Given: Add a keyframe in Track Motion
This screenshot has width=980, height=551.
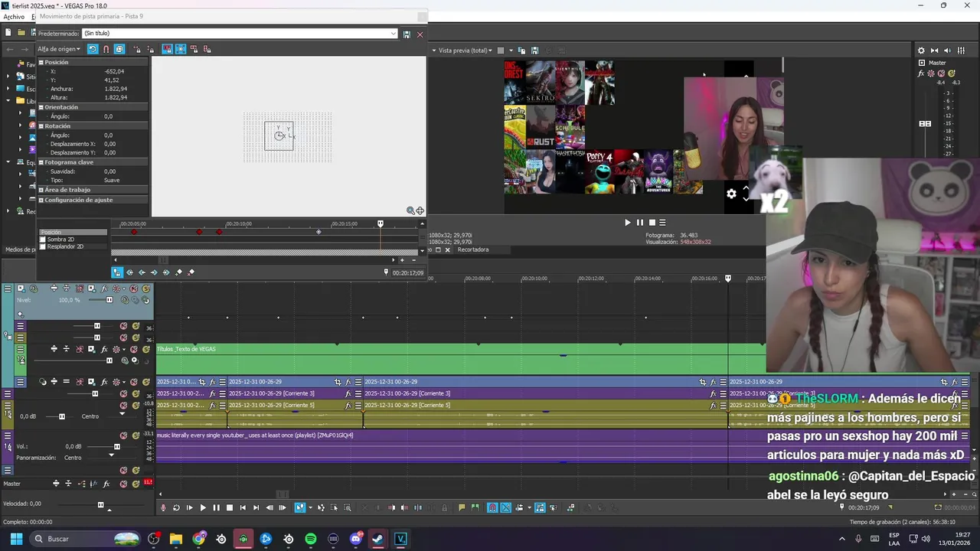Looking at the screenshot, I should coord(179,272).
